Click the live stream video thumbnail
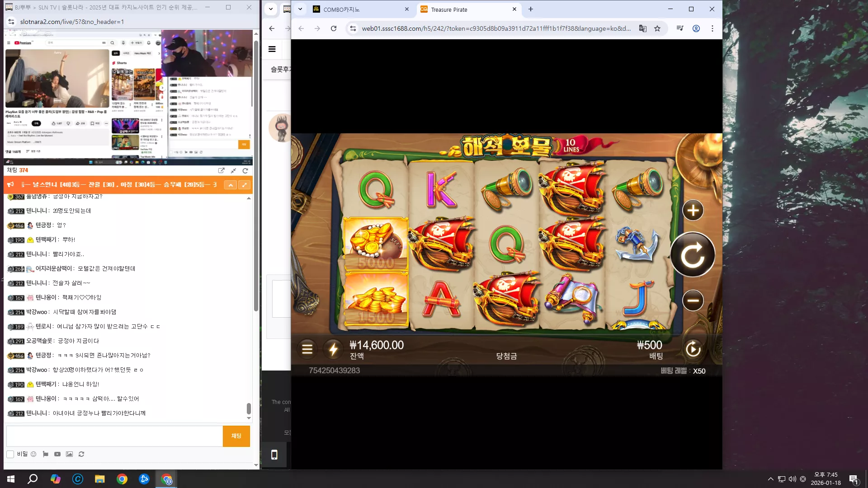The height and width of the screenshot is (488, 868). click(x=128, y=98)
